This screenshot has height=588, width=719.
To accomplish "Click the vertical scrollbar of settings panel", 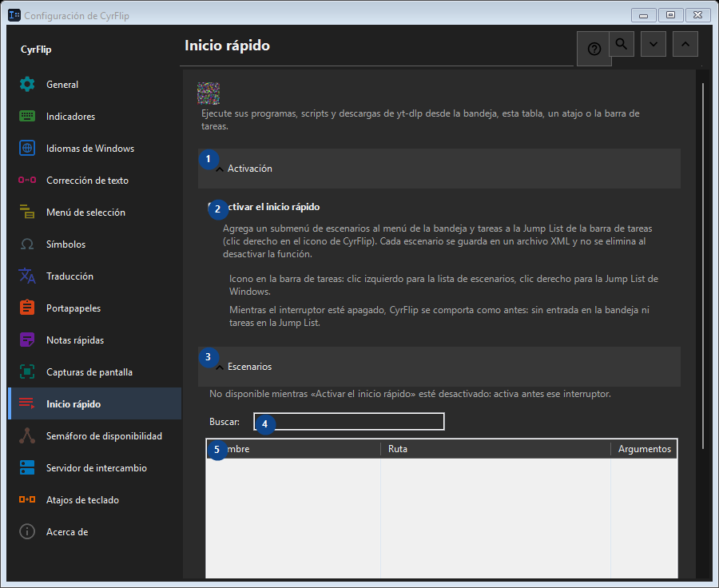I will (x=703, y=266).
